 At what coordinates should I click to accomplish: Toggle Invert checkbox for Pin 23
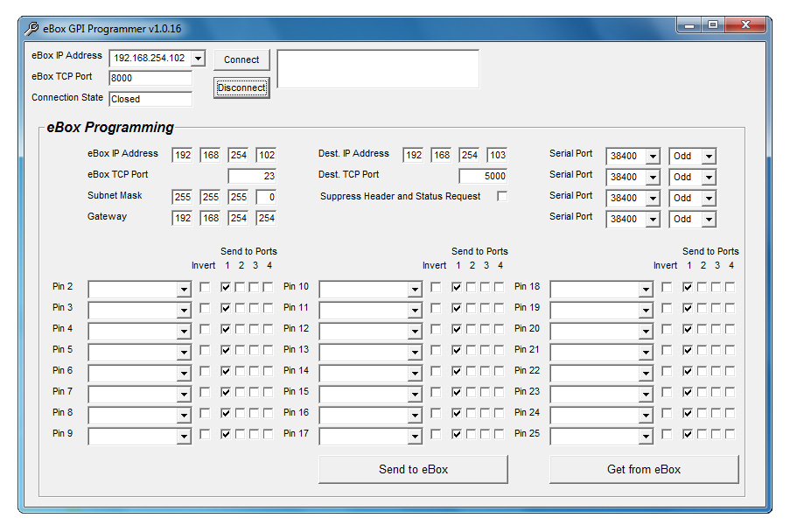click(667, 392)
